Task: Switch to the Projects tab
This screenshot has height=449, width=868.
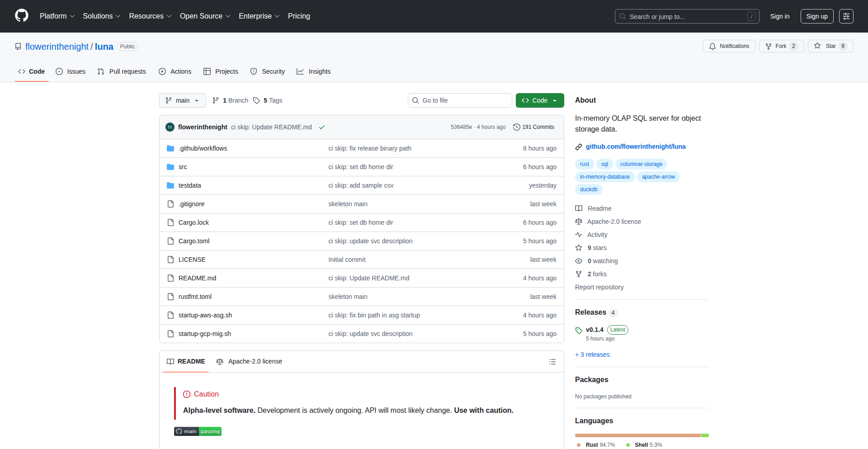Action: 221,71
